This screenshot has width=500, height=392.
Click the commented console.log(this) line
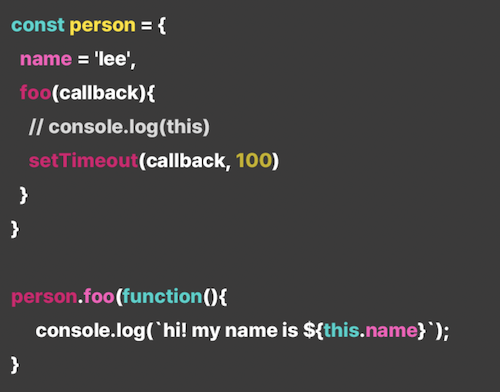(119, 127)
